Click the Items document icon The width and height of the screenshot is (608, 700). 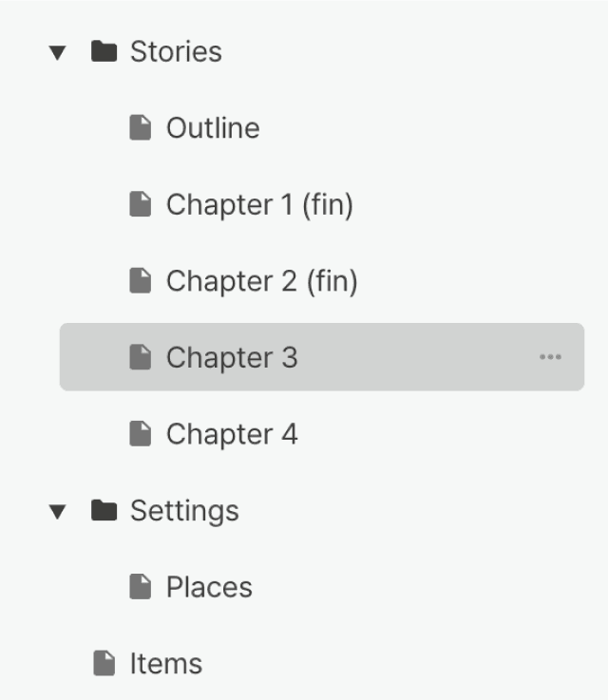[x=104, y=663]
